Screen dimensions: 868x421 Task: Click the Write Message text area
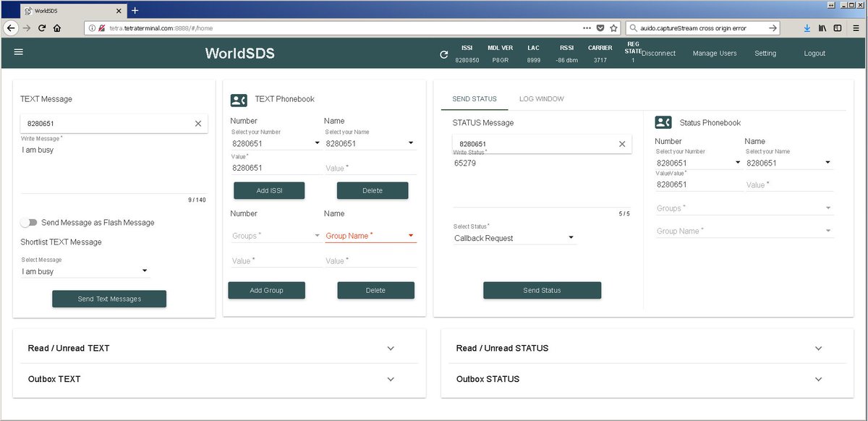(x=114, y=168)
